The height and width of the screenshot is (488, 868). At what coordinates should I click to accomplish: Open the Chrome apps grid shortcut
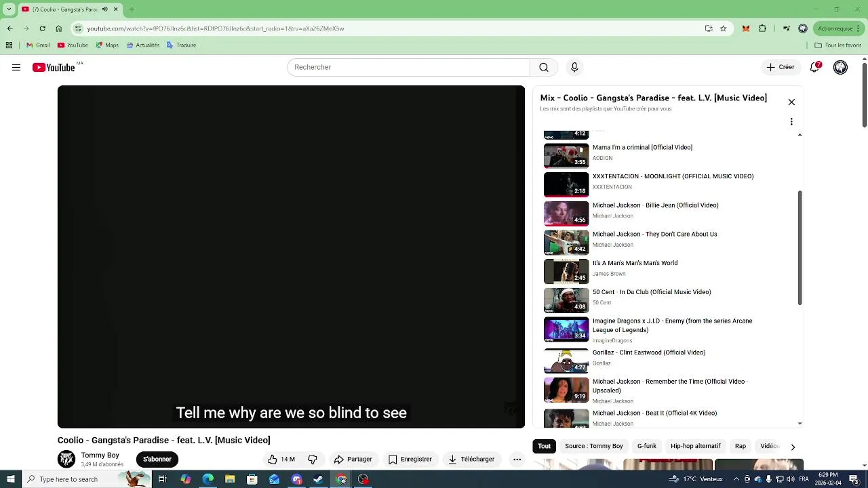9,45
